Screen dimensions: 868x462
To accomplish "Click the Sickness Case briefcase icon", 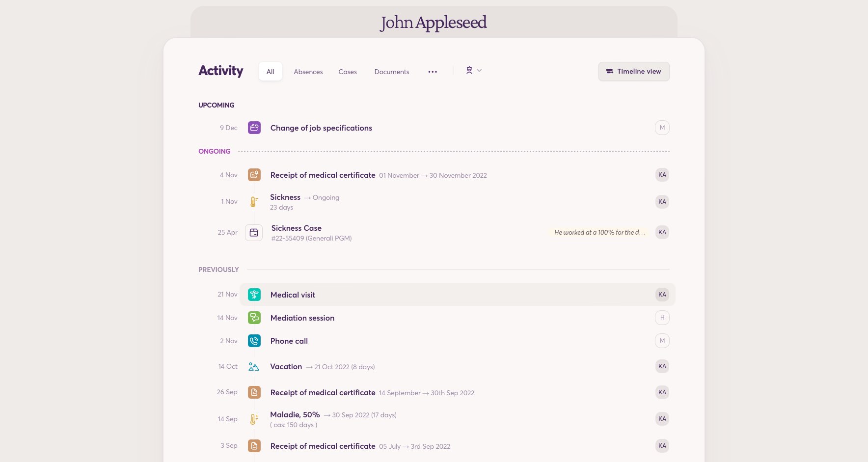I will (x=254, y=233).
